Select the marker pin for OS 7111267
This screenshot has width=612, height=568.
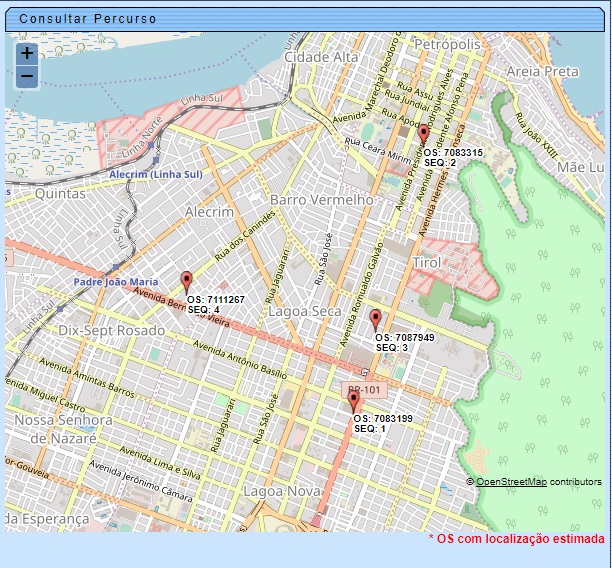click(x=186, y=281)
